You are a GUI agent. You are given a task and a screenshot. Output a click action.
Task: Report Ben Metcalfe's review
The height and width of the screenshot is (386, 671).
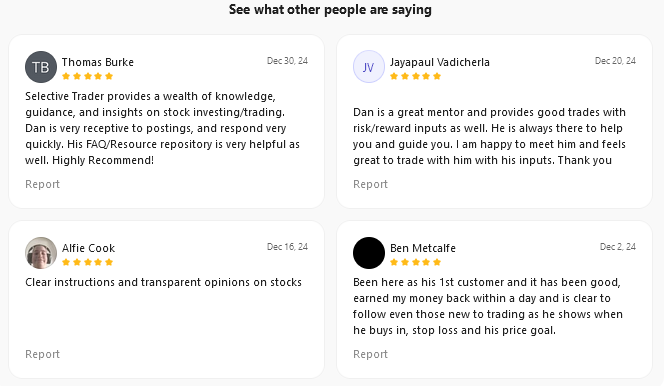pos(370,354)
